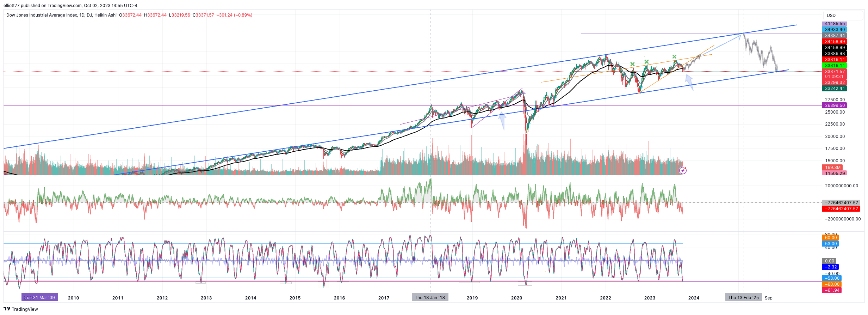Click the blue 53.00 oscillator level label
Screen dimensions: 868x315
(830, 244)
